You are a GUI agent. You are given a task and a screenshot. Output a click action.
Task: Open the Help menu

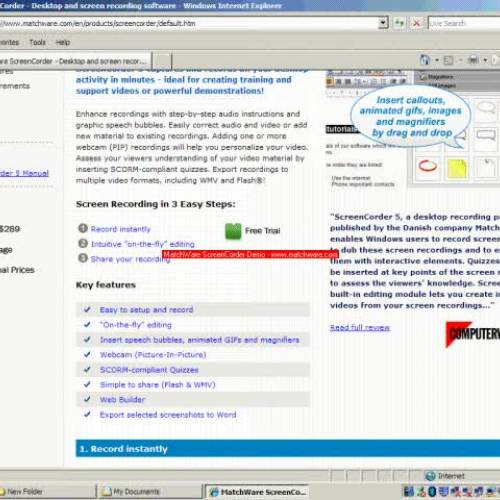click(63, 42)
